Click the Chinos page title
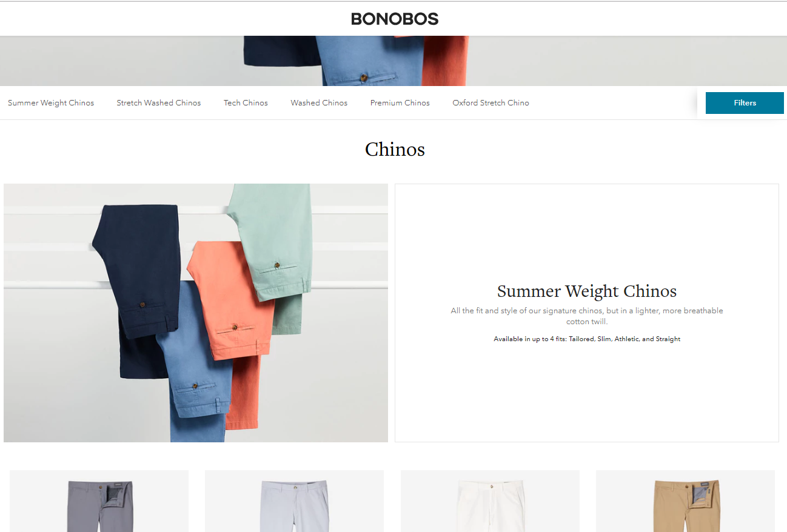 coord(395,149)
